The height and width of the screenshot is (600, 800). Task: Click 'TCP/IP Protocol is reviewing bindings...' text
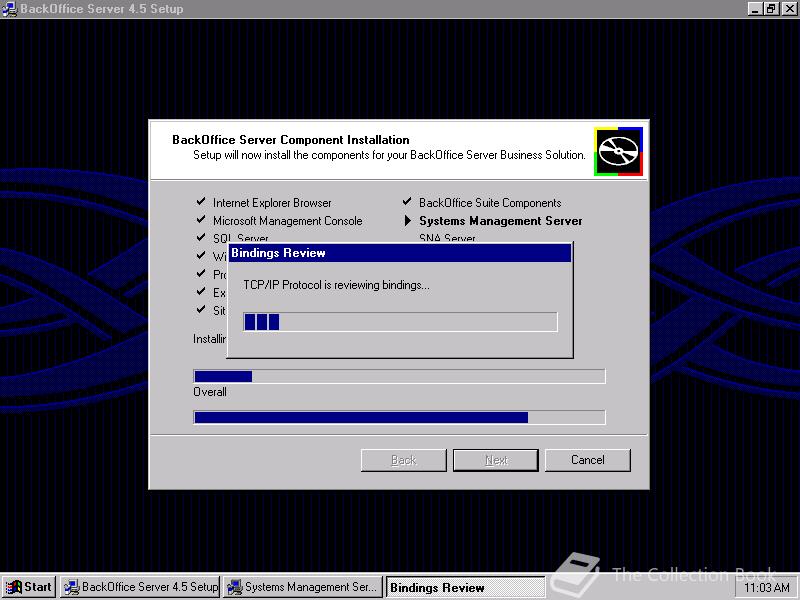point(336,285)
